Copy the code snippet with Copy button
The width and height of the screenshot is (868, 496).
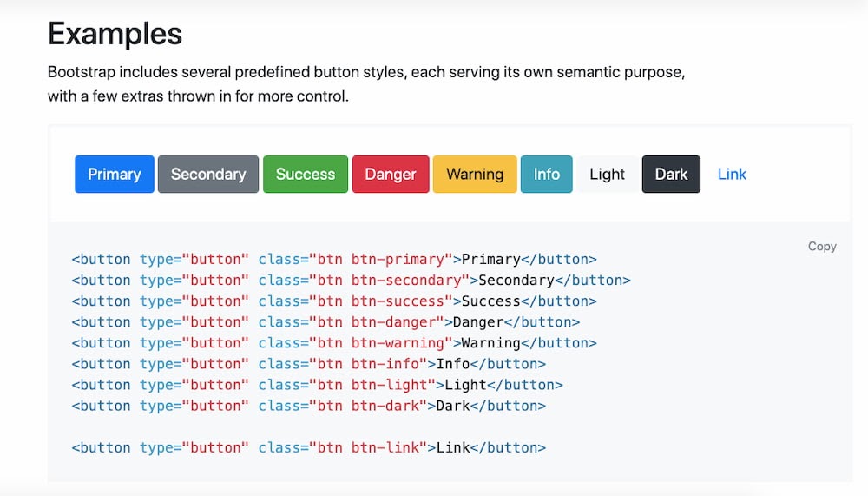(x=822, y=246)
